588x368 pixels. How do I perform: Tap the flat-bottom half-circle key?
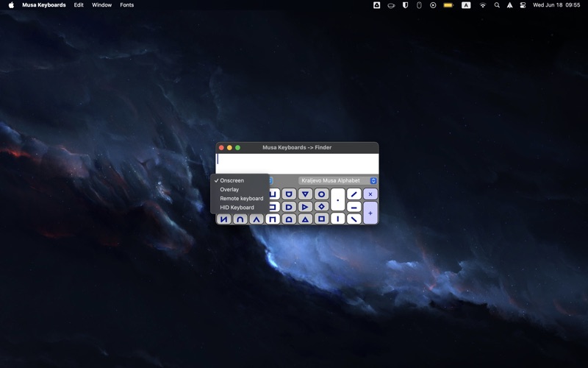289,219
